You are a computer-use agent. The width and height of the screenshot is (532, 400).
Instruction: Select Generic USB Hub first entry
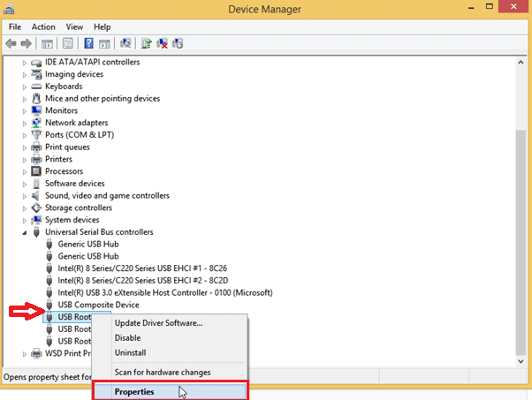(87, 244)
